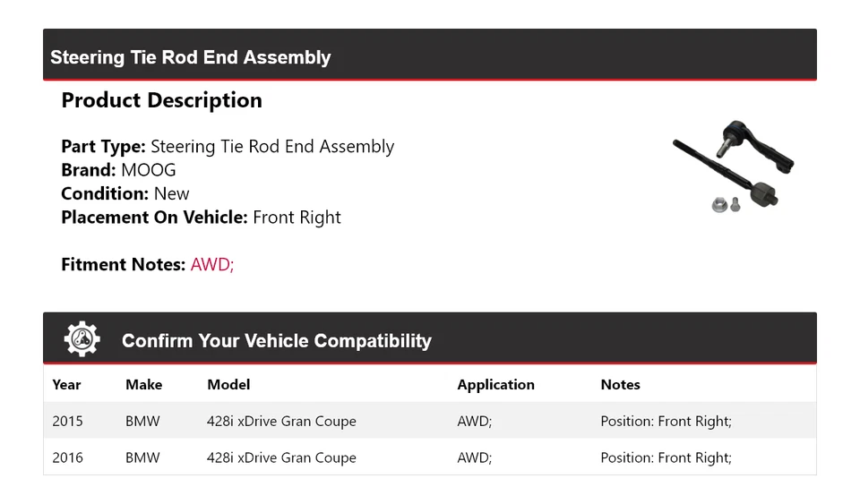This screenshot has height=504, width=860.
Task: Select the 2015 year cell
Action: tap(67, 421)
